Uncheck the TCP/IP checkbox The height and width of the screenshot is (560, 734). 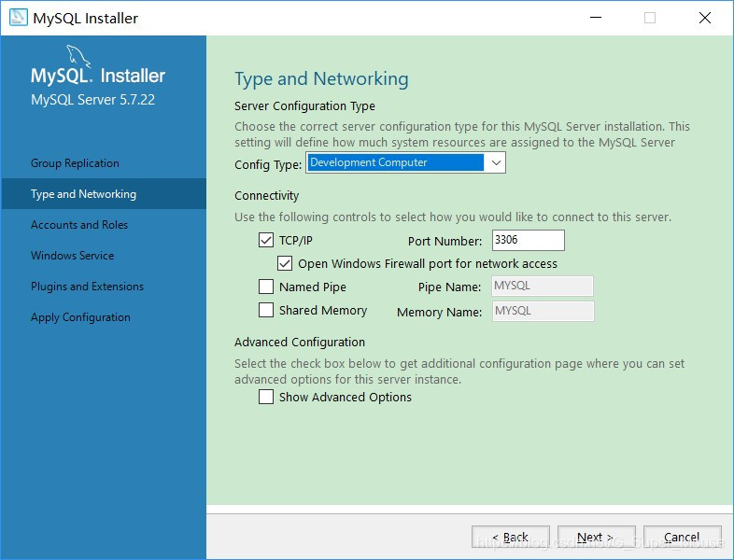tap(266, 240)
